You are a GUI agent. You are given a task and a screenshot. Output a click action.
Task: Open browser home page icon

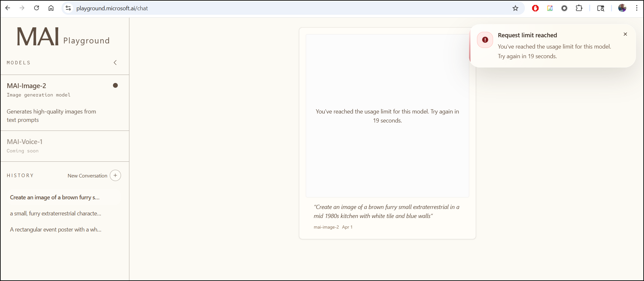pos(51,8)
